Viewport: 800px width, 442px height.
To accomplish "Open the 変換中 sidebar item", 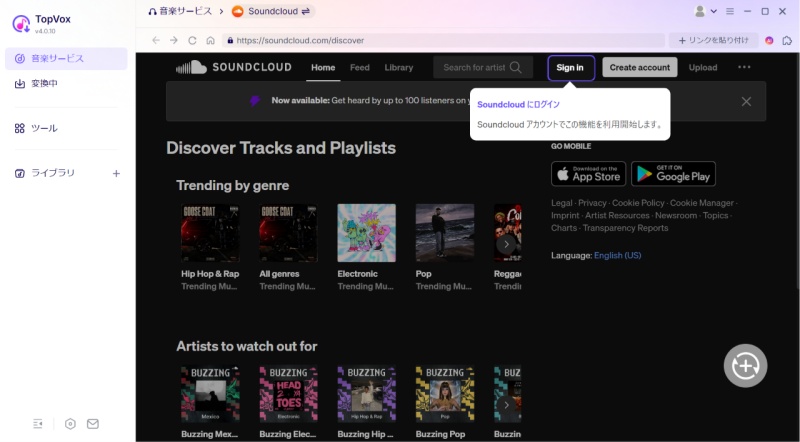I will point(66,84).
